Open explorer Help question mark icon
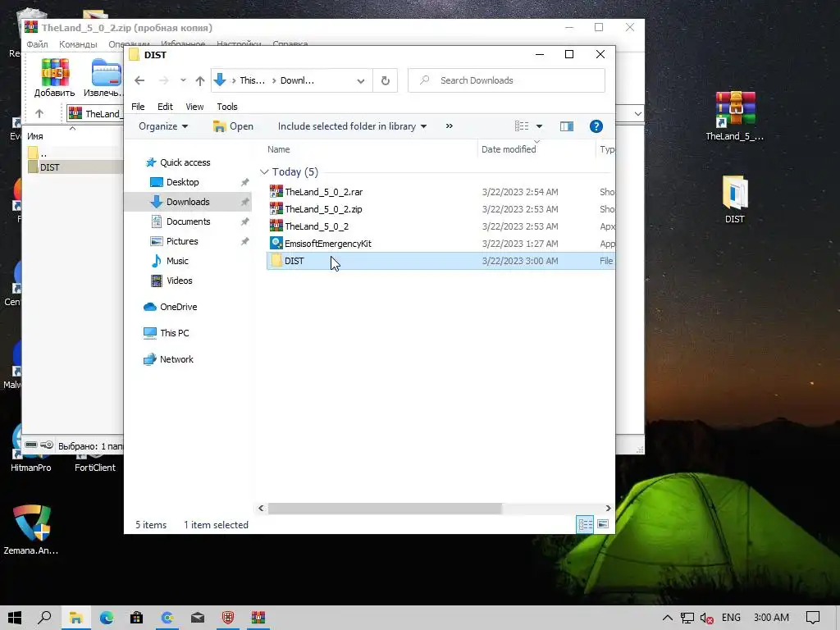This screenshot has width=840, height=630. tap(596, 126)
